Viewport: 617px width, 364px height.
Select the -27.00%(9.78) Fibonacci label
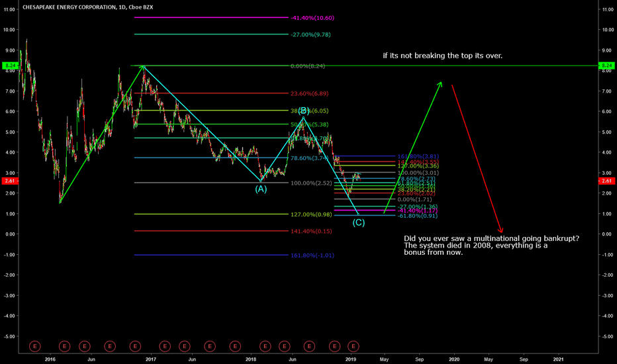310,34
